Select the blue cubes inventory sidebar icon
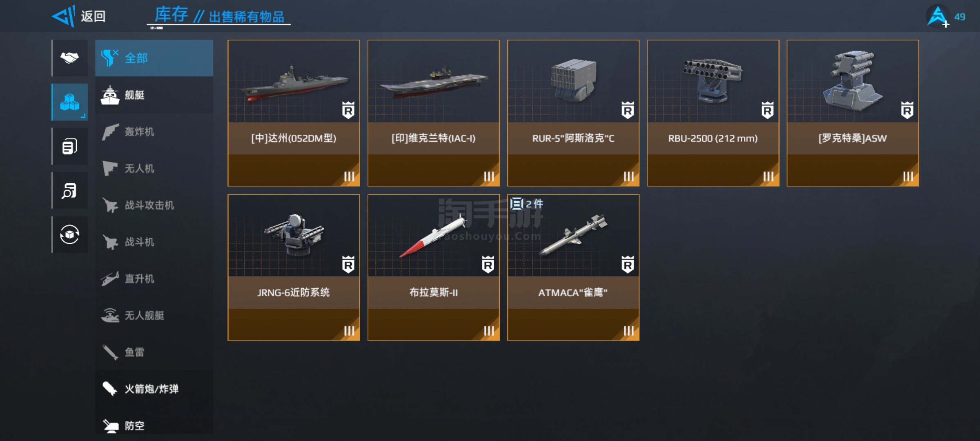The height and width of the screenshot is (441, 980). tap(70, 102)
